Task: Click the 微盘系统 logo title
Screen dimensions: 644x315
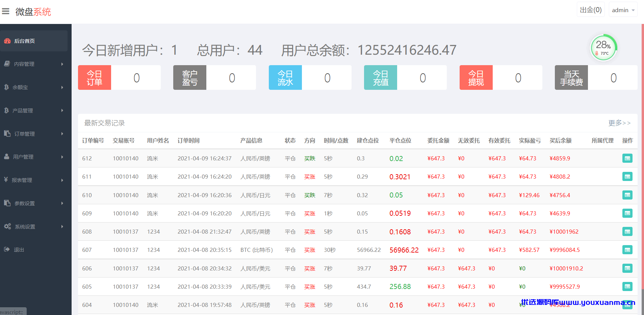Action: [33, 12]
